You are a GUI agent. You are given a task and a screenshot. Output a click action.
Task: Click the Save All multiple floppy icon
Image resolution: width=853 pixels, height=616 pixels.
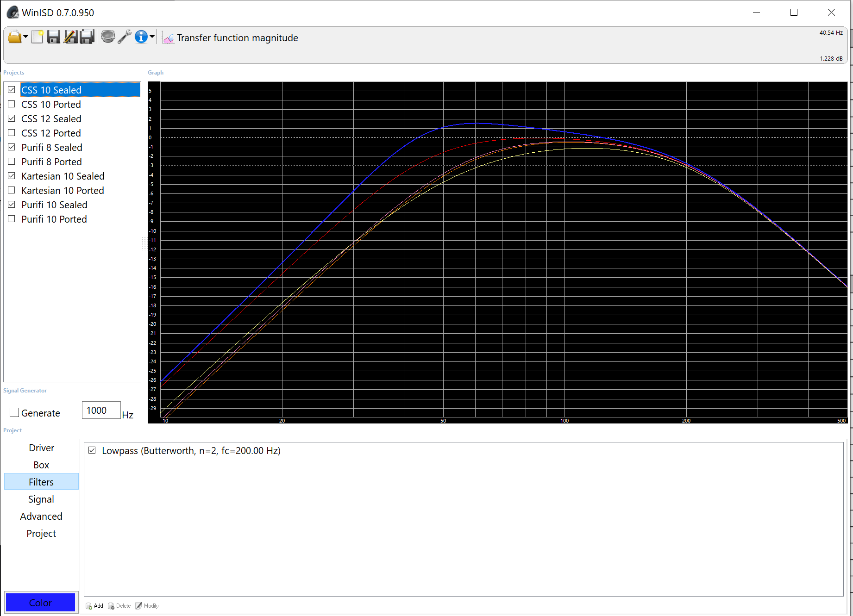coord(87,37)
